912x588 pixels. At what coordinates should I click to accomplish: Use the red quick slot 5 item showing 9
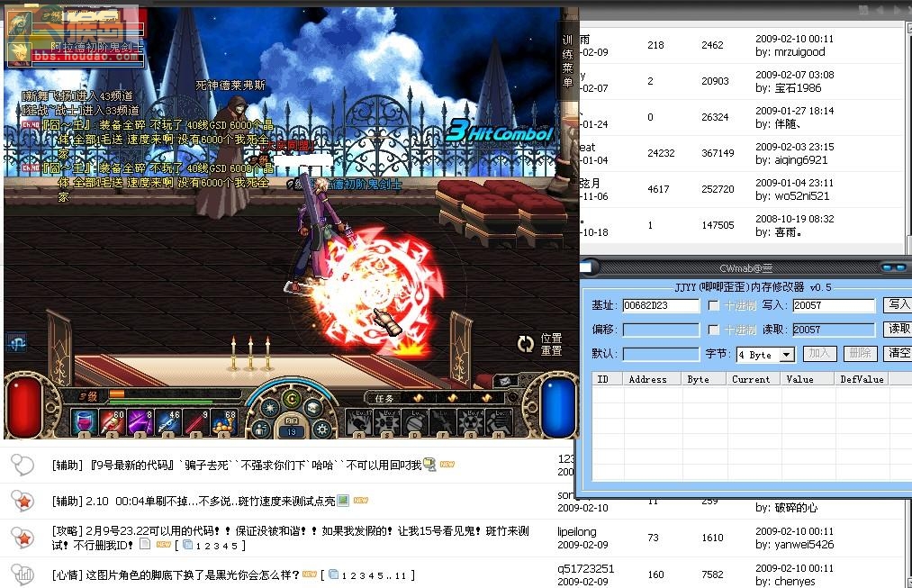pos(195,422)
